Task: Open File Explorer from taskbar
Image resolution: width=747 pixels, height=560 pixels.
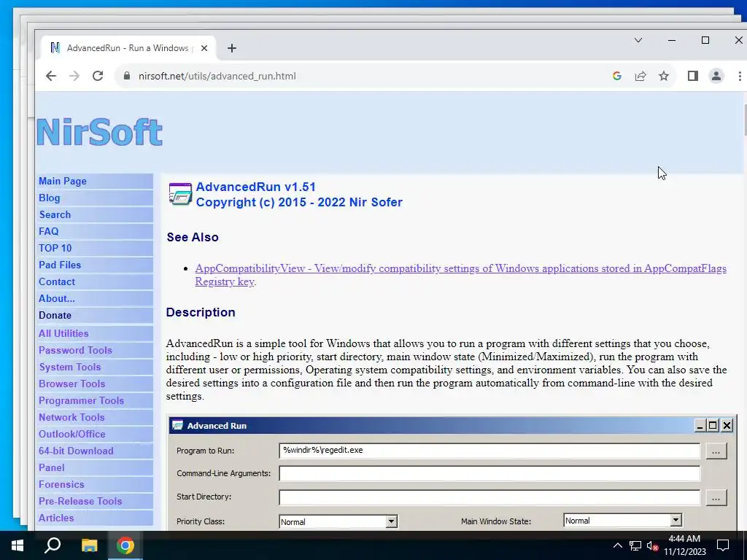Action: coord(89,545)
